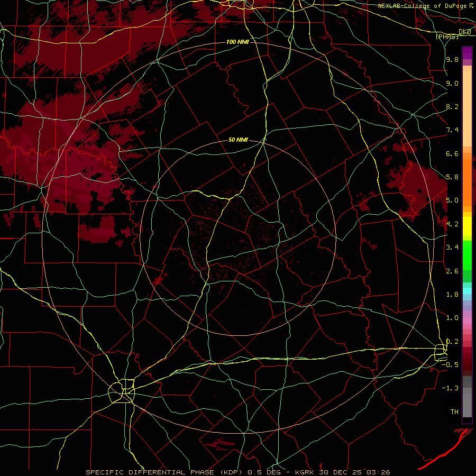Click the 5.8 scale value
Image resolution: width=476 pixels, height=476 pixels.
(452, 177)
